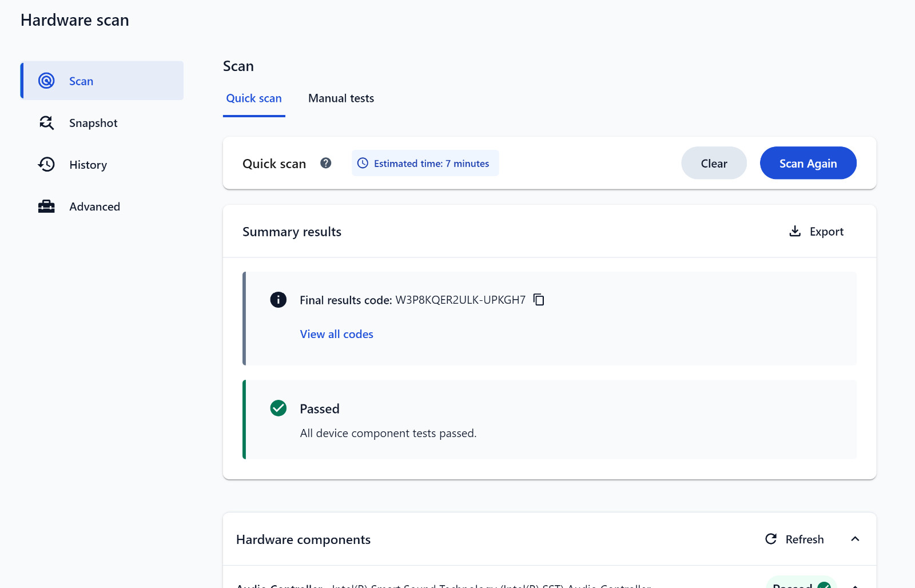Click the green Passed checkmark icon

(279, 408)
